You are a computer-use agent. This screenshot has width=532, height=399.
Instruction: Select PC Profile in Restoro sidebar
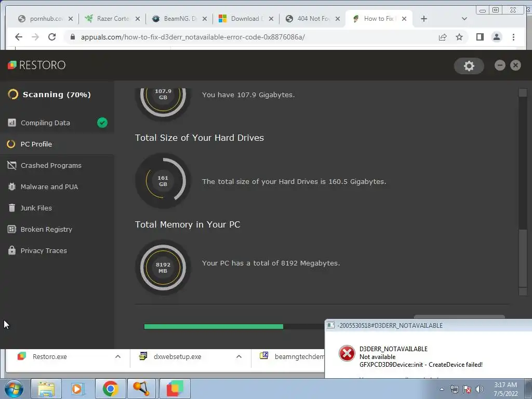coord(57,144)
